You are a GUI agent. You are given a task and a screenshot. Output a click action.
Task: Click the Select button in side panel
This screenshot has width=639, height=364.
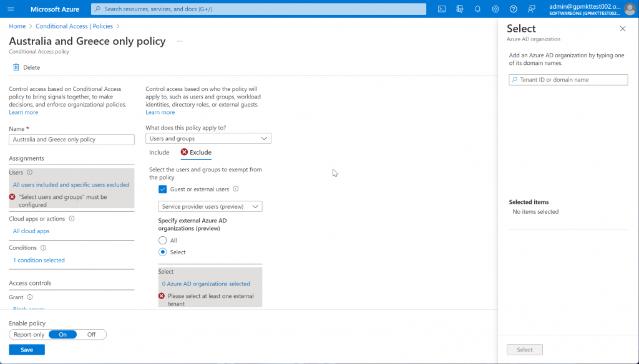pos(524,350)
